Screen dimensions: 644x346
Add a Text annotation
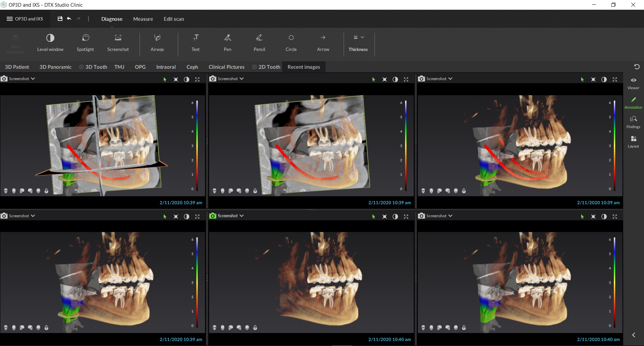(195, 43)
